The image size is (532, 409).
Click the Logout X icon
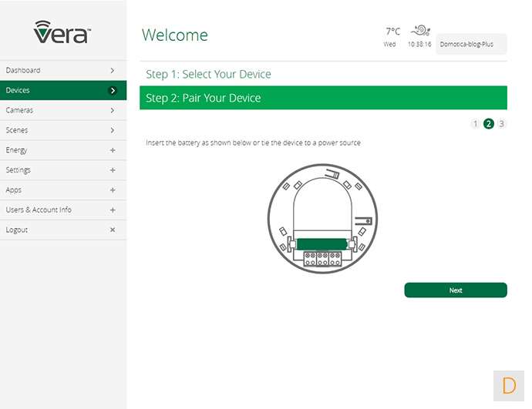113,230
